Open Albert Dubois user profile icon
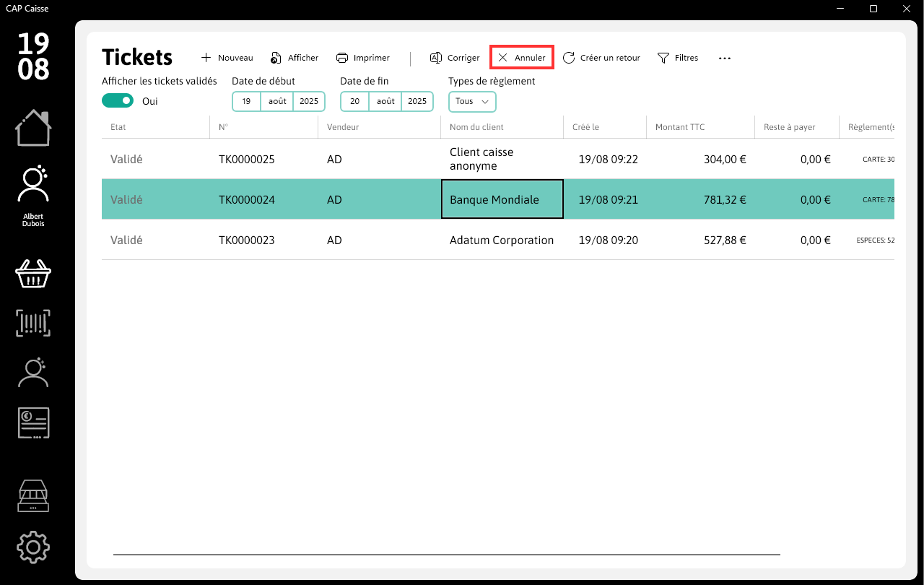 (33, 184)
